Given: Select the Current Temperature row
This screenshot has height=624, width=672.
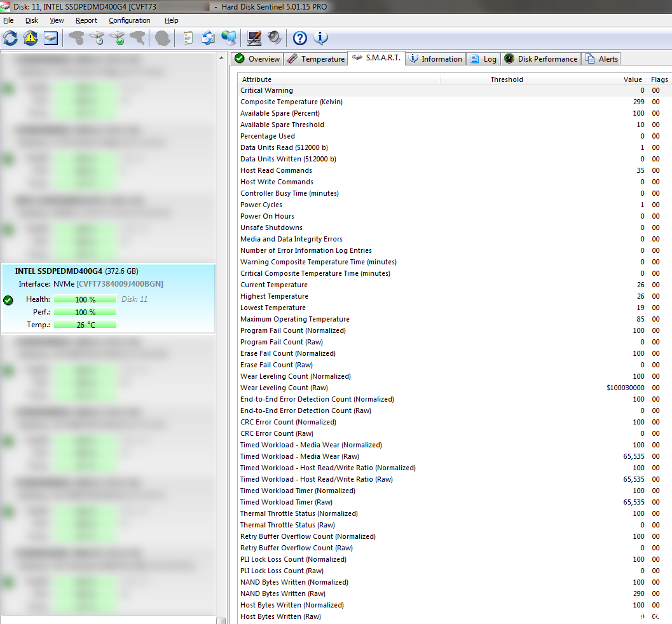Looking at the screenshot, I should 455,285.
